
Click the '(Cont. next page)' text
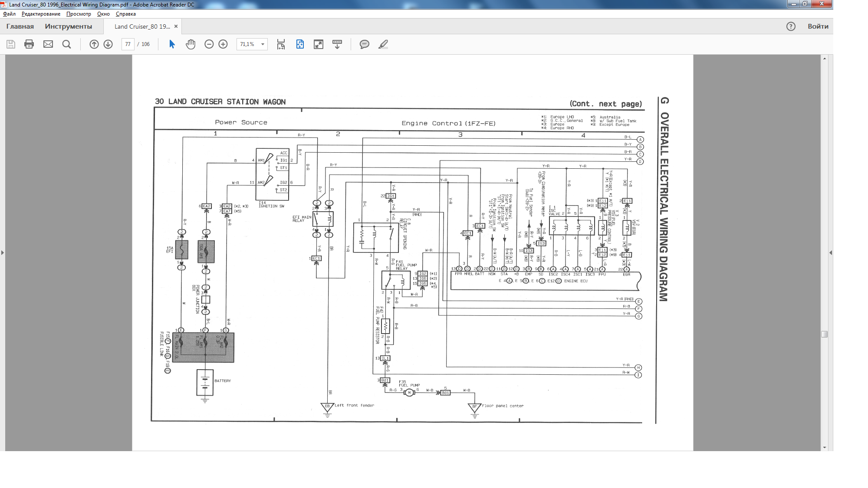coord(605,104)
